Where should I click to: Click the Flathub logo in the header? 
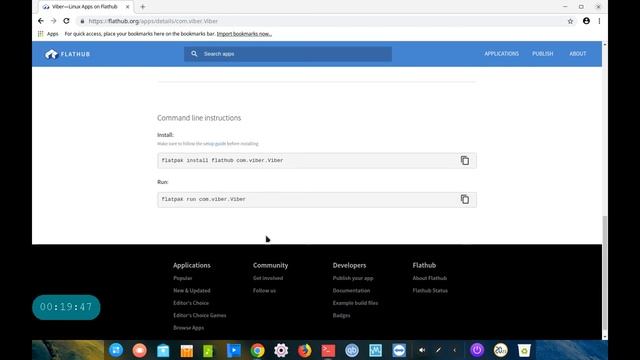[67, 54]
